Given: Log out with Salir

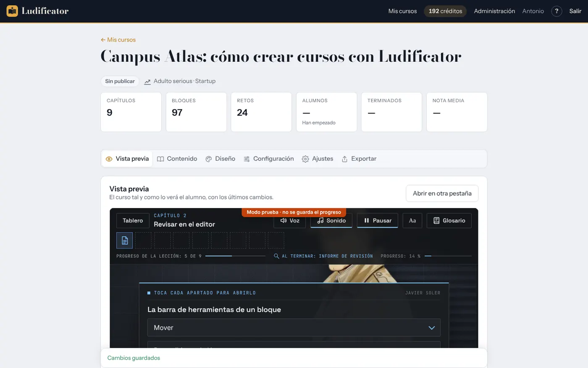Looking at the screenshot, I should coord(575,11).
